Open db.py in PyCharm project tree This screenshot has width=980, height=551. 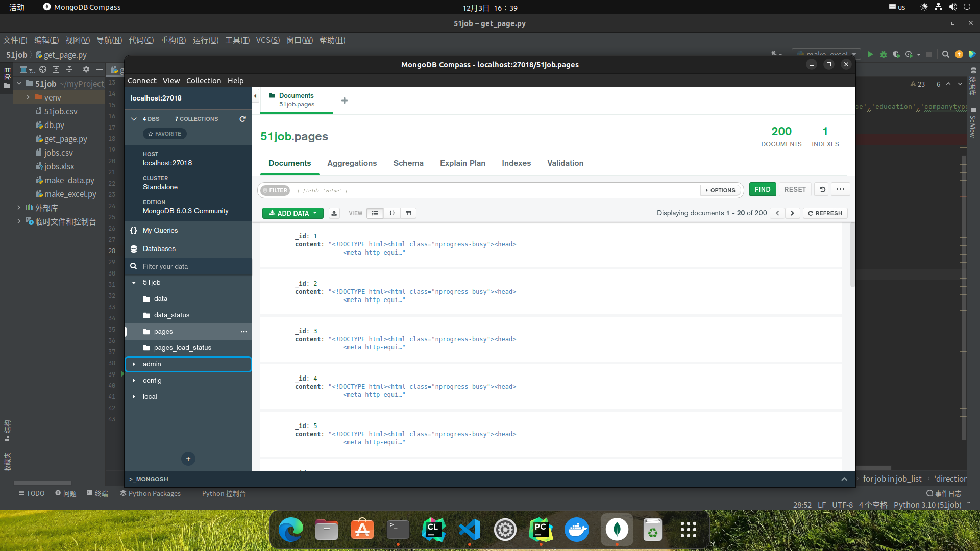(54, 125)
